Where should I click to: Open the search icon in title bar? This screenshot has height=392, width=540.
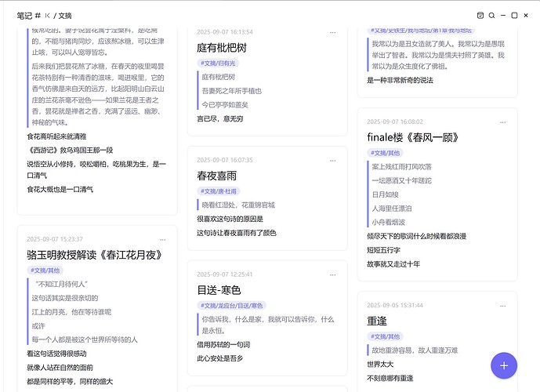(491, 15)
